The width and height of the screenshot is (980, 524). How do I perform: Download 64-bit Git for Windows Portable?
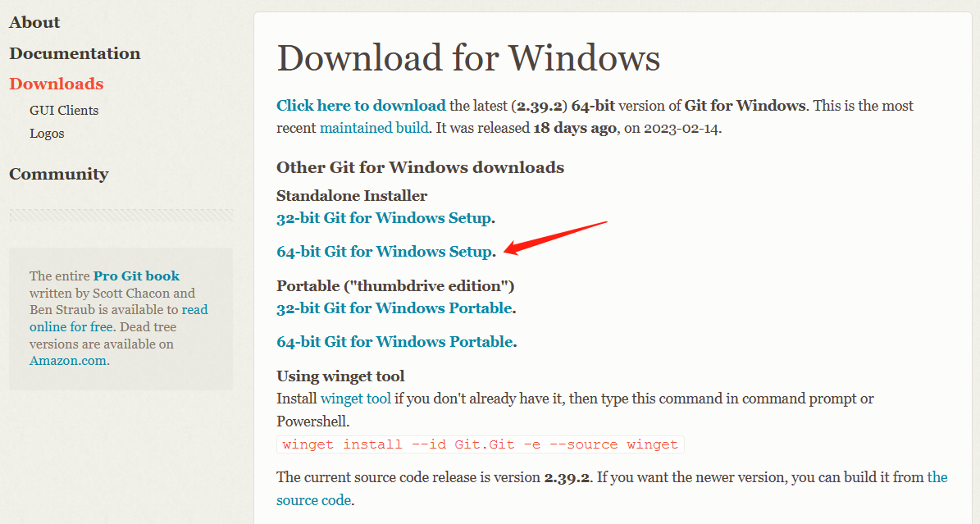[x=395, y=342]
